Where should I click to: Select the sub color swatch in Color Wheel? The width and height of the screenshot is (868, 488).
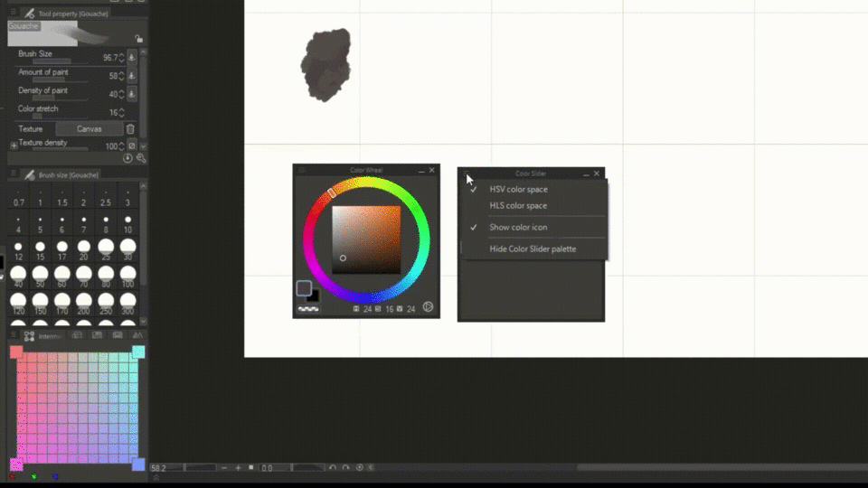click(x=315, y=296)
